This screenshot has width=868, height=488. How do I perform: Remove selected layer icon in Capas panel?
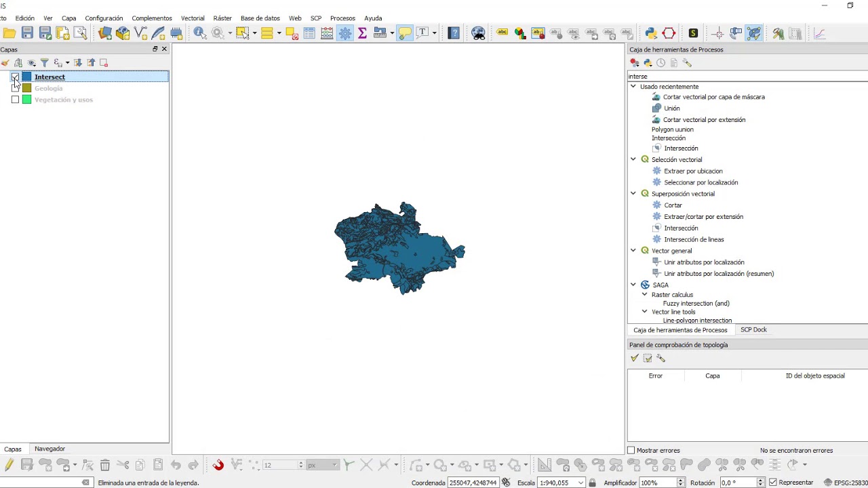(x=104, y=62)
